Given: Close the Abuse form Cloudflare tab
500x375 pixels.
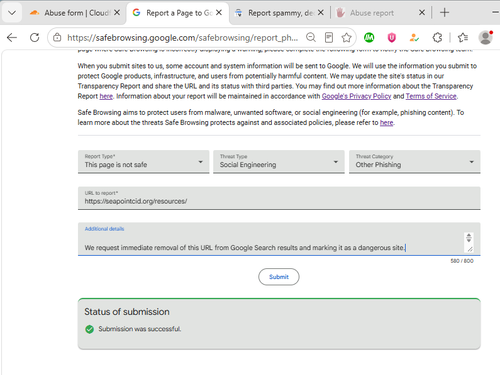Looking at the screenshot, I should pyautogui.click(x=117, y=13).
